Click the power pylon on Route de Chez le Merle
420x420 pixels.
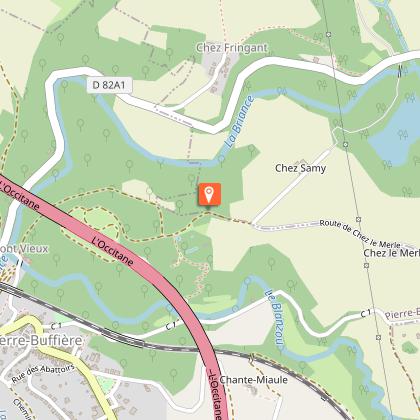pos(359,219)
